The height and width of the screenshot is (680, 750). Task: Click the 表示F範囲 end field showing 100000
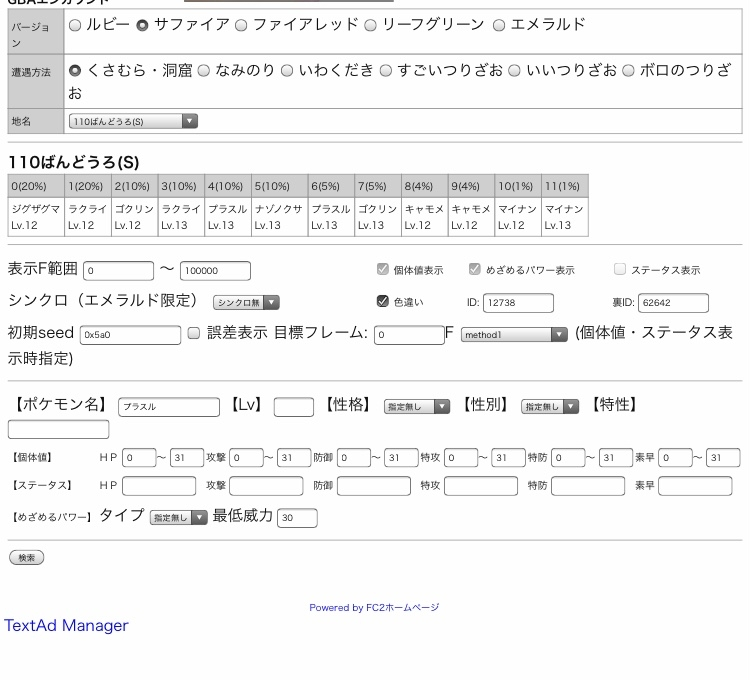[215, 271]
